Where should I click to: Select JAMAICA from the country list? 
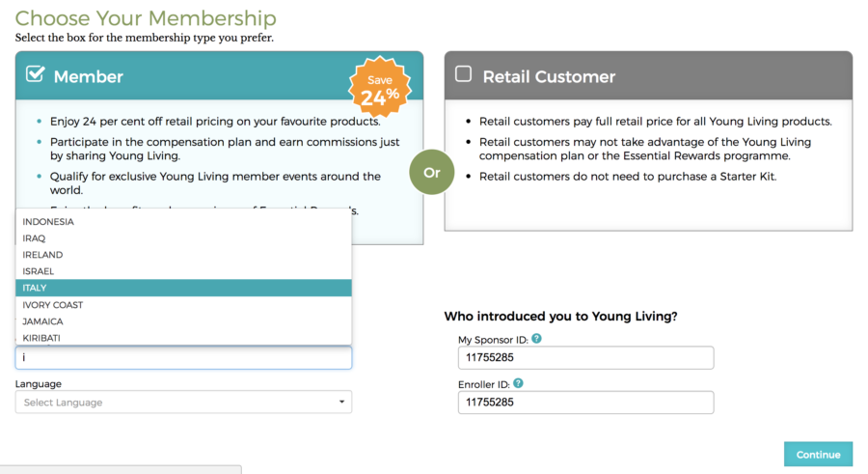[183, 321]
